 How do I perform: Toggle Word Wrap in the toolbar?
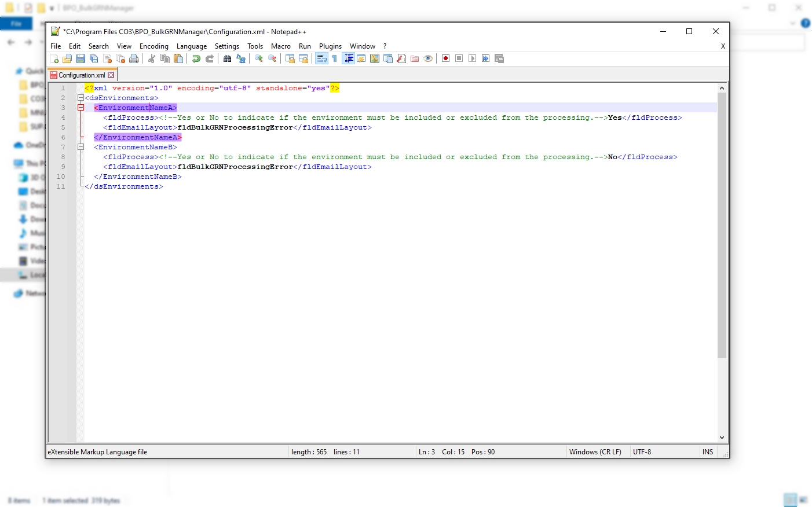click(x=321, y=59)
